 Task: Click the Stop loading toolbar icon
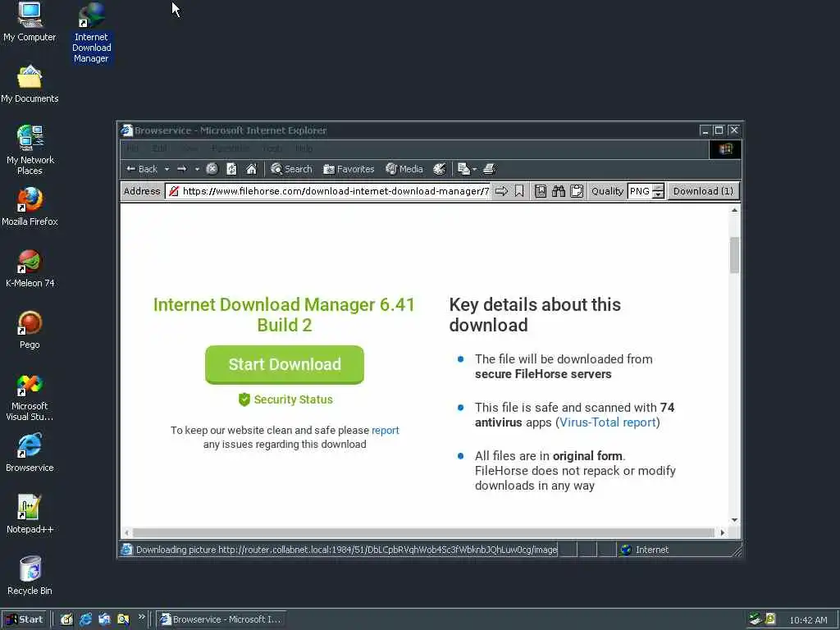pyautogui.click(x=212, y=169)
